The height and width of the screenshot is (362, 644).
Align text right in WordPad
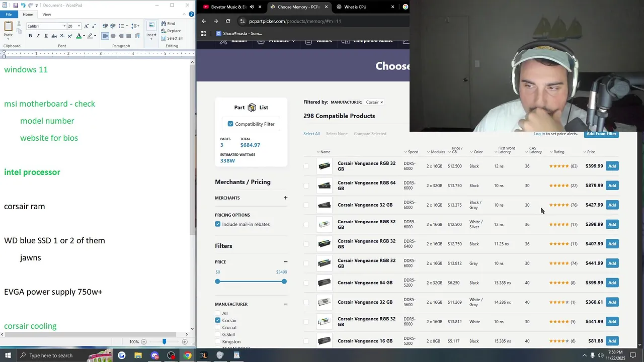121,36
